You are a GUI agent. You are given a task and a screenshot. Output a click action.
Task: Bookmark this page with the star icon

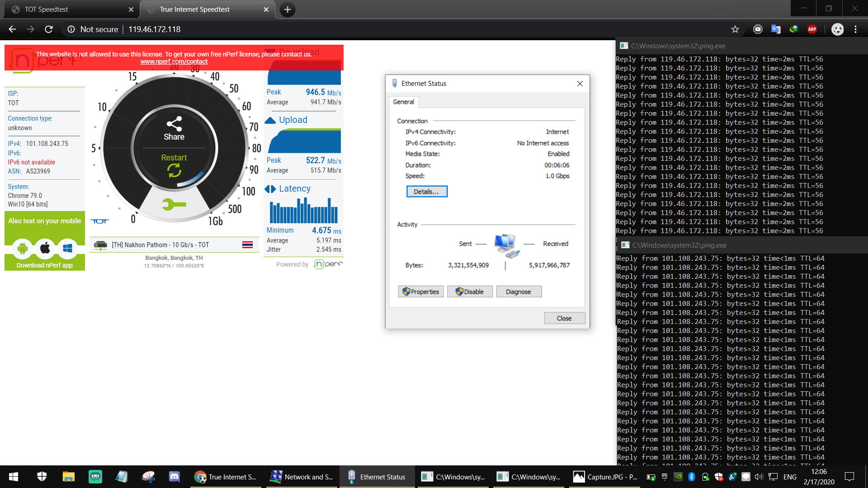tap(735, 29)
